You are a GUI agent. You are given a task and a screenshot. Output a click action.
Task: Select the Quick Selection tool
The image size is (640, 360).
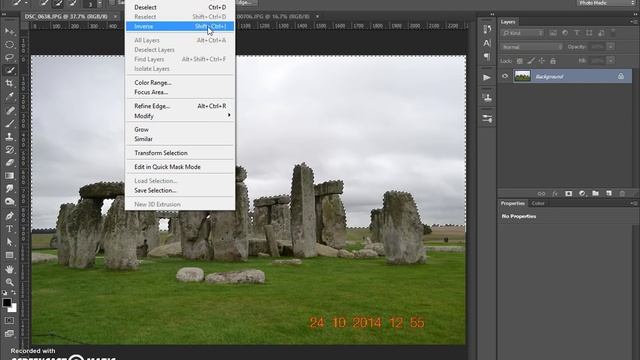pyautogui.click(x=9, y=70)
